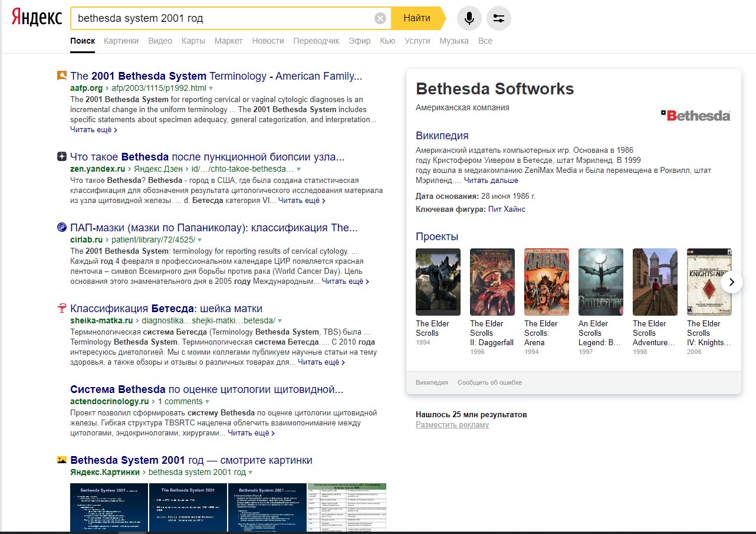The image size is (756, 534).
Task: Open the Музыка tab
Action: [x=454, y=41]
